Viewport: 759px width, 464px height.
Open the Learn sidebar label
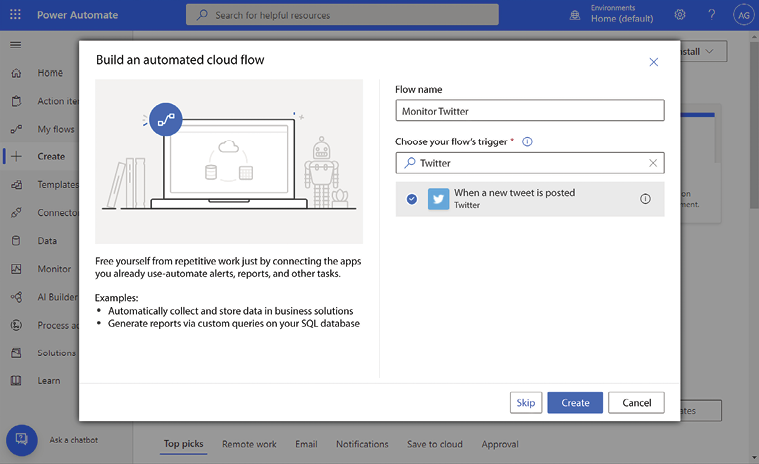click(49, 381)
